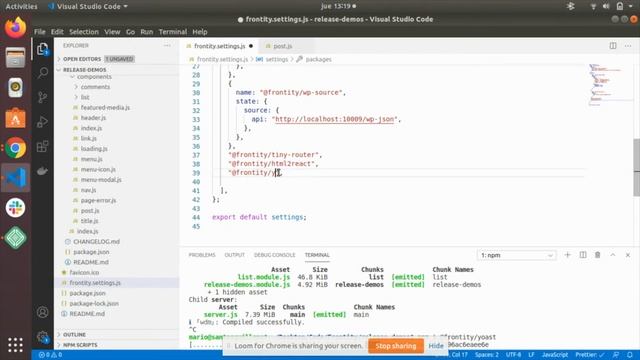Launch Google Chrome from the dock

coord(16,148)
